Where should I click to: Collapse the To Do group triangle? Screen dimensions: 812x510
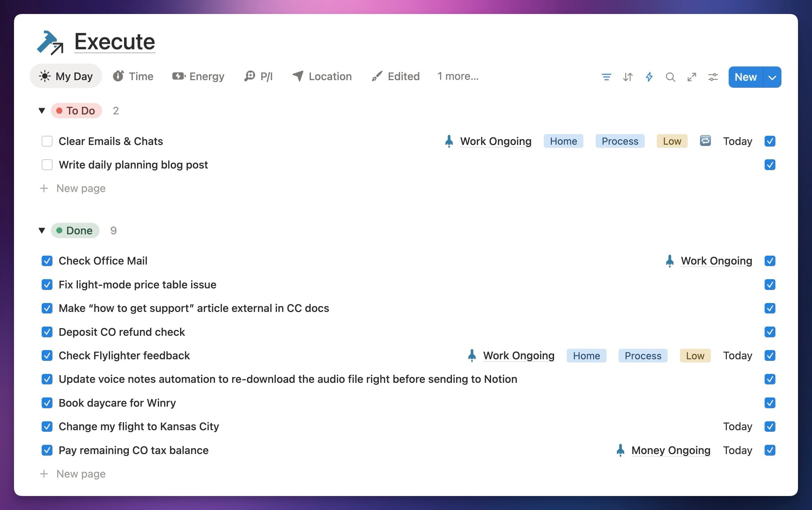pos(42,111)
